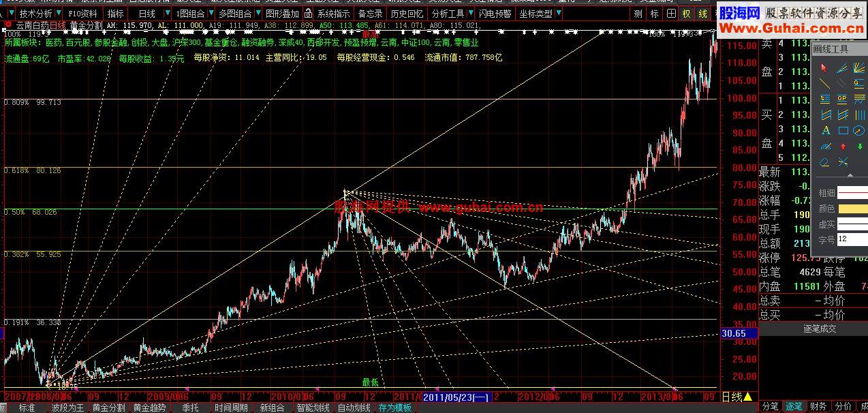Open the 技术分析 dropdown arrow
This screenshot has width=868, height=413.
[x=59, y=13]
